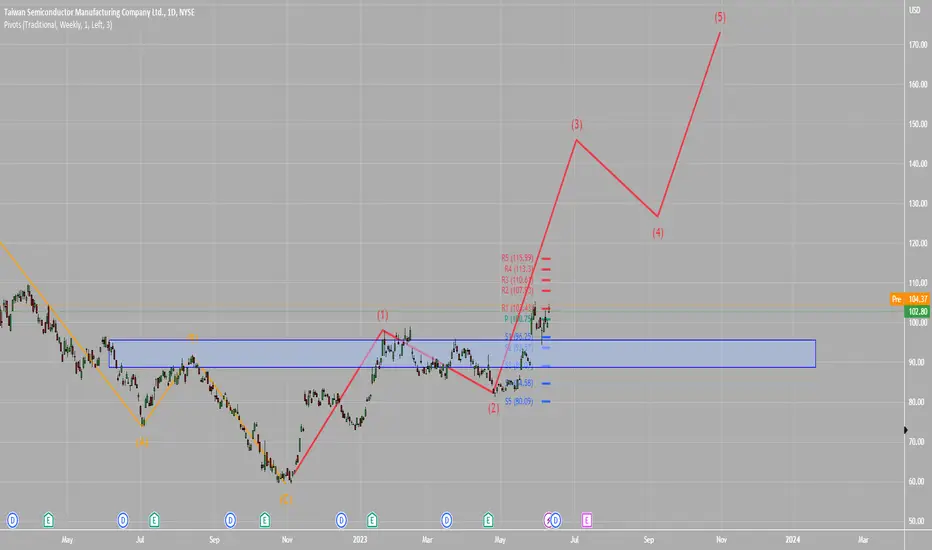Click the green 102.80 last price label
The height and width of the screenshot is (550, 932).
(x=917, y=312)
